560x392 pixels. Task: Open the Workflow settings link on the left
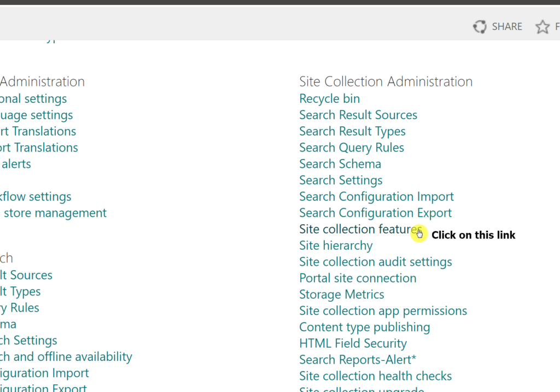[36, 197]
